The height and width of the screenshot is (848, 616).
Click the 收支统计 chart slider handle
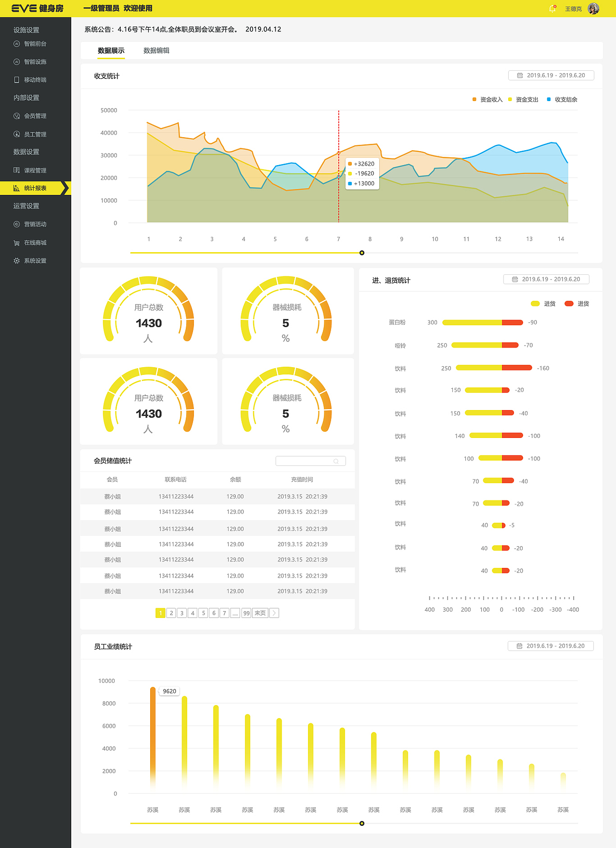(362, 253)
